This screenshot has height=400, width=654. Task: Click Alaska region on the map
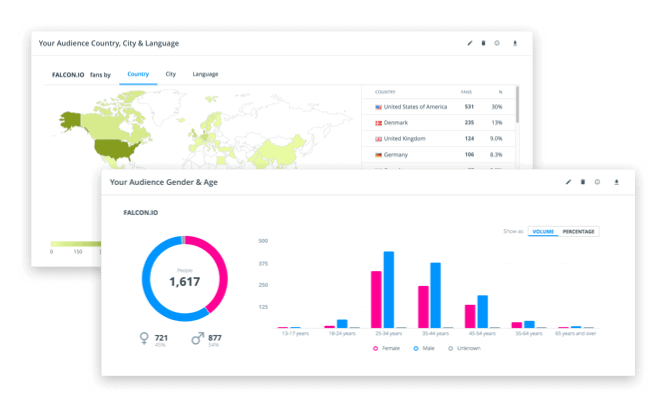[x=70, y=120]
